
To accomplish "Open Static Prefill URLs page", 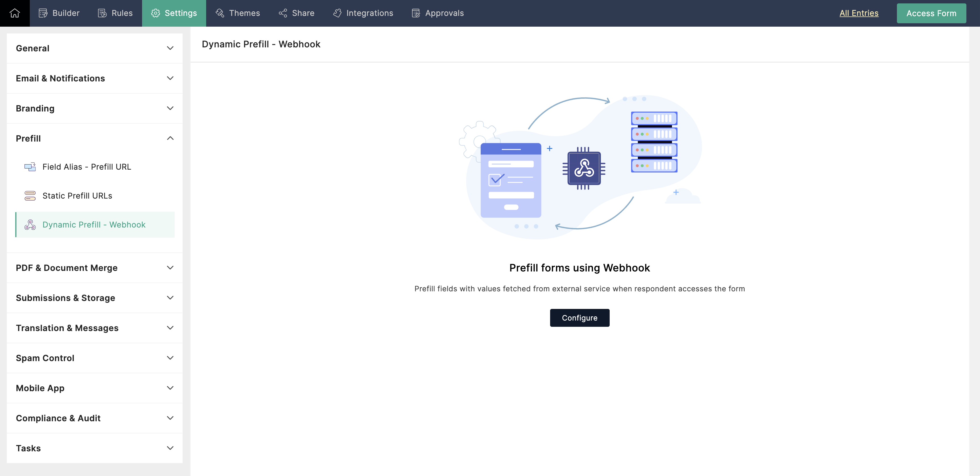I will 77,195.
